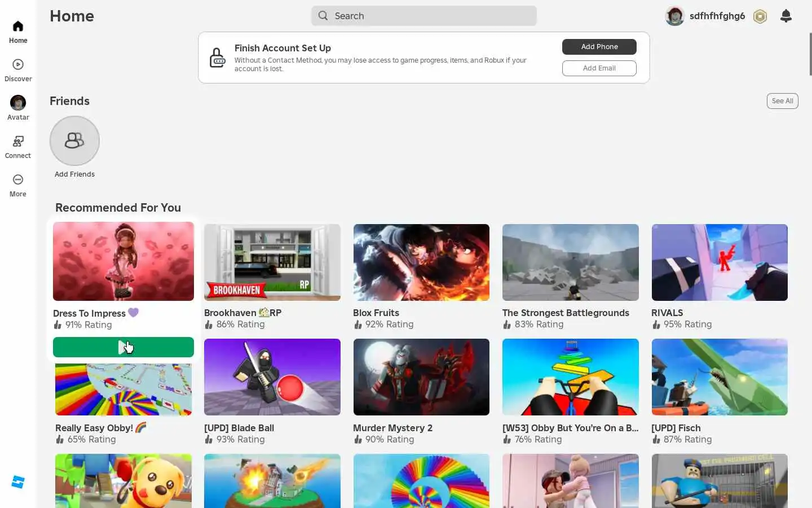This screenshot has height=508, width=812.
Task: Open the exploding island game thumbnail
Action: [x=272, y=481]
